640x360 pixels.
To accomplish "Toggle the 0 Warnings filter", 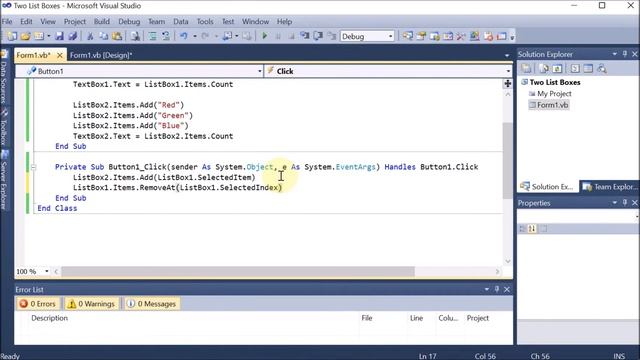I will tap(91, 304).
